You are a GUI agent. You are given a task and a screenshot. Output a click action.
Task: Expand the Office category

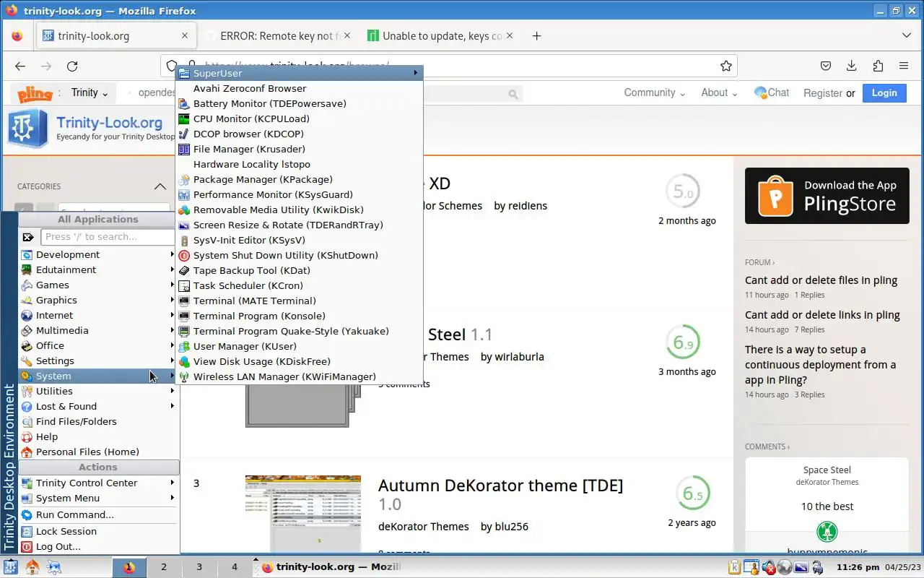tap(98, 345)
